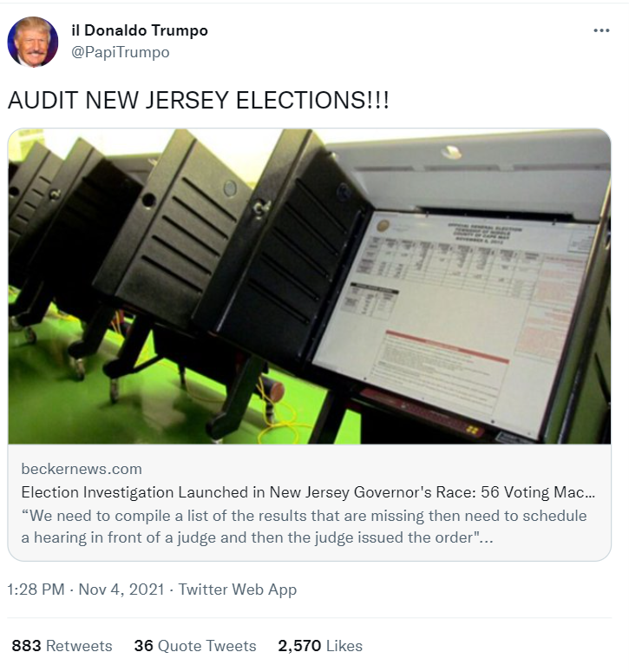Click the il Donaldo Trumpo profile avatar
The height and width of the screenshot is (672, 629).
[33, 42]
